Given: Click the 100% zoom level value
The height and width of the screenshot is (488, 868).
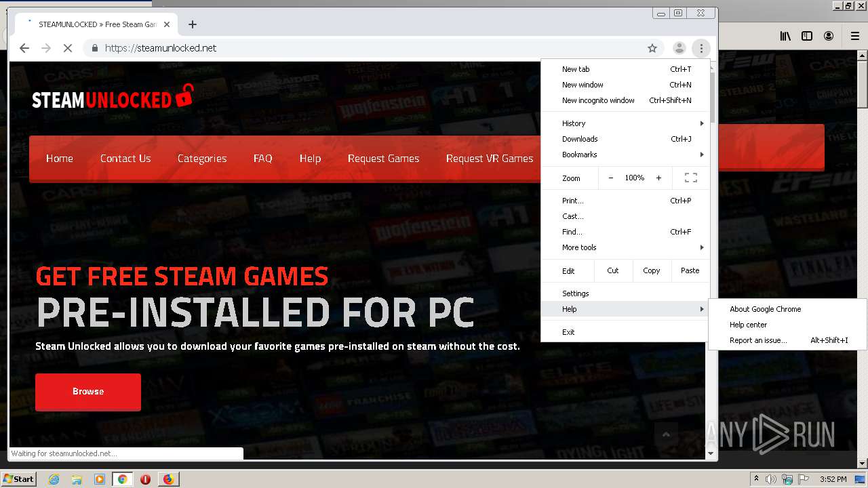Looking at the screenshot, I should pyautogui.click(x=635, y=178).
